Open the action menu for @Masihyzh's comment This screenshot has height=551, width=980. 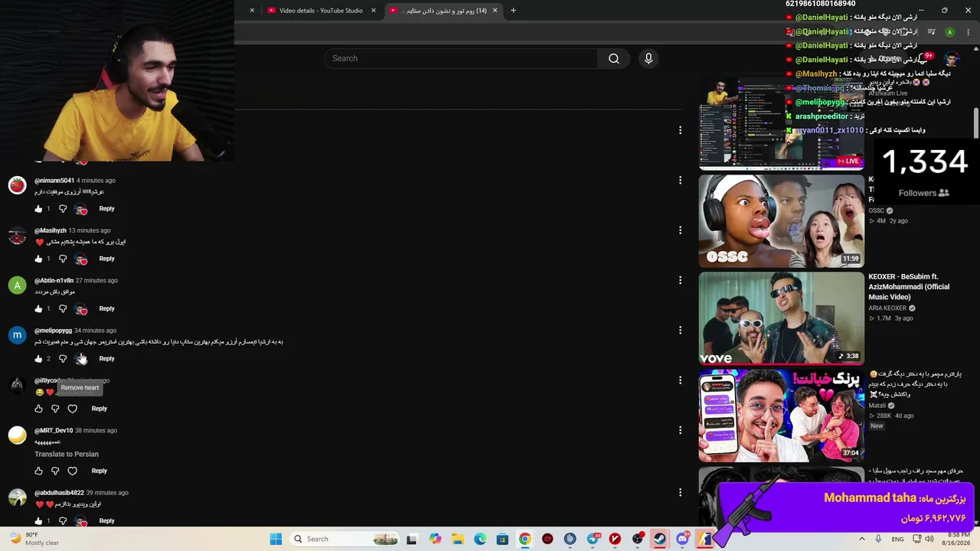coord(680,230)
